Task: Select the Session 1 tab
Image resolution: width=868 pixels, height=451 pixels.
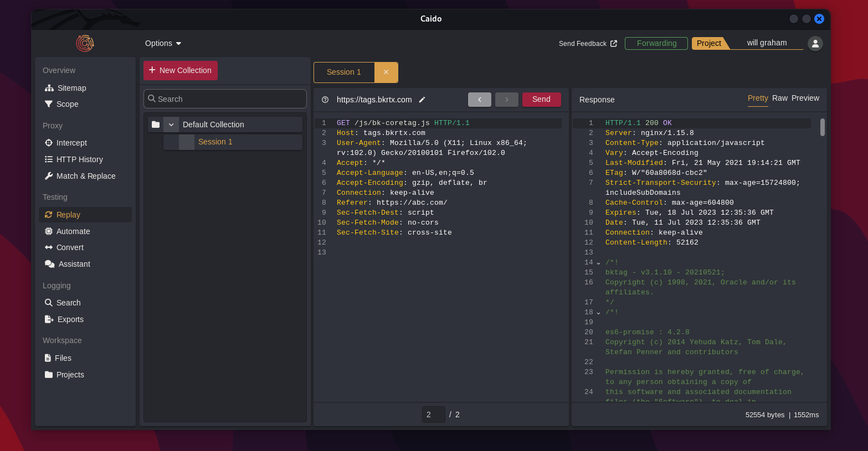Action: click(344, 72)
